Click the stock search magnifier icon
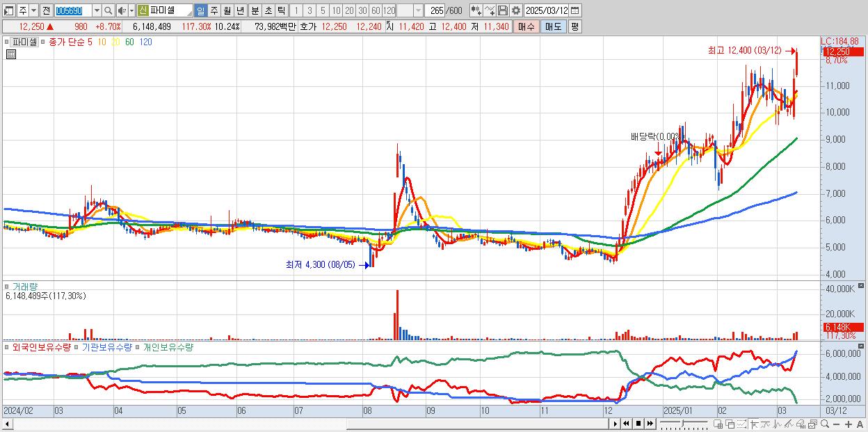868x432 pixels. (108, 10)
